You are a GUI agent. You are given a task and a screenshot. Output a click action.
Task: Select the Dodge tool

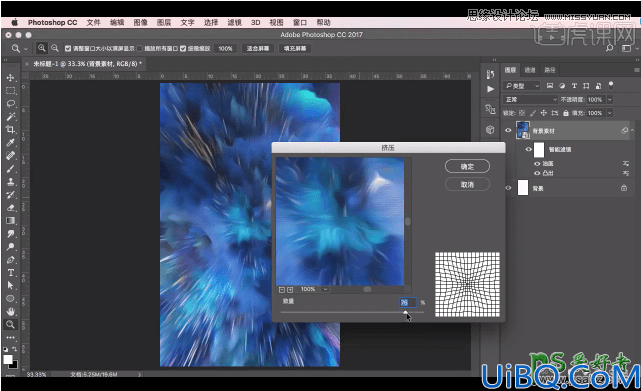(x=11, y=247)
